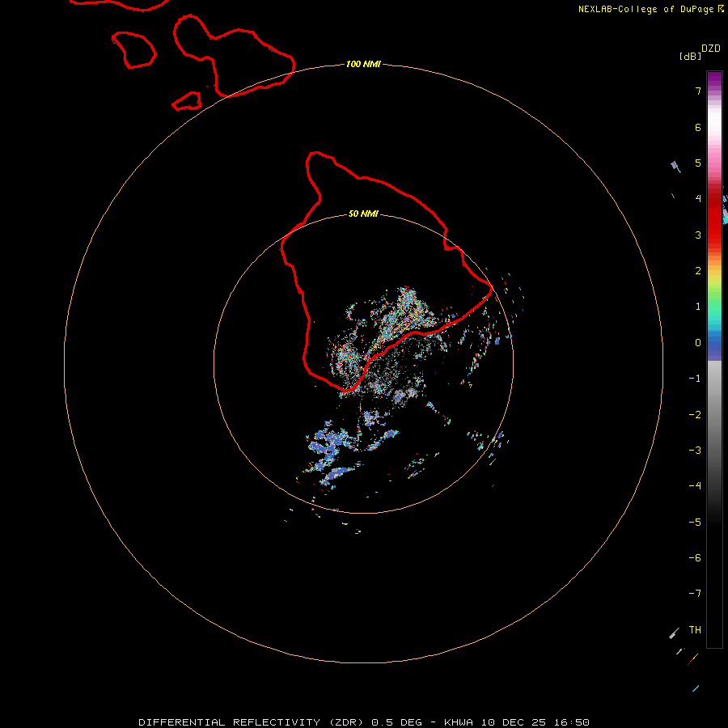Screen dimensions: 728x728
Task: Click the -5 value on the dB scale
Action: point(695,523)
